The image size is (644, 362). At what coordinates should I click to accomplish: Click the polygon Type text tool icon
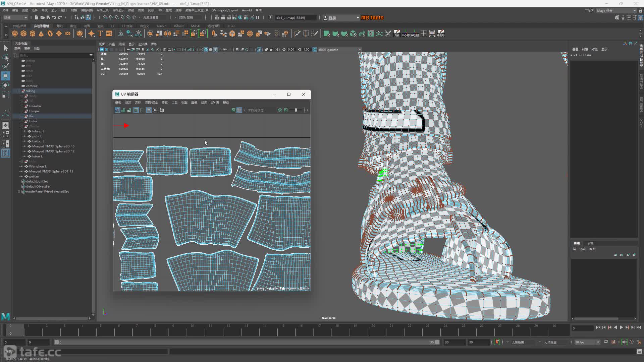pyautogui.click(x=100, y=34)
